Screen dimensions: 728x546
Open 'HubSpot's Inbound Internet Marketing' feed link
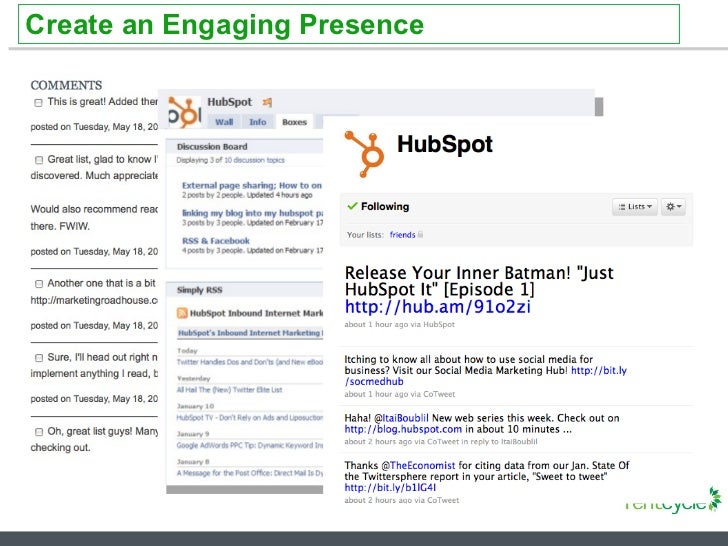coord(251,333)
